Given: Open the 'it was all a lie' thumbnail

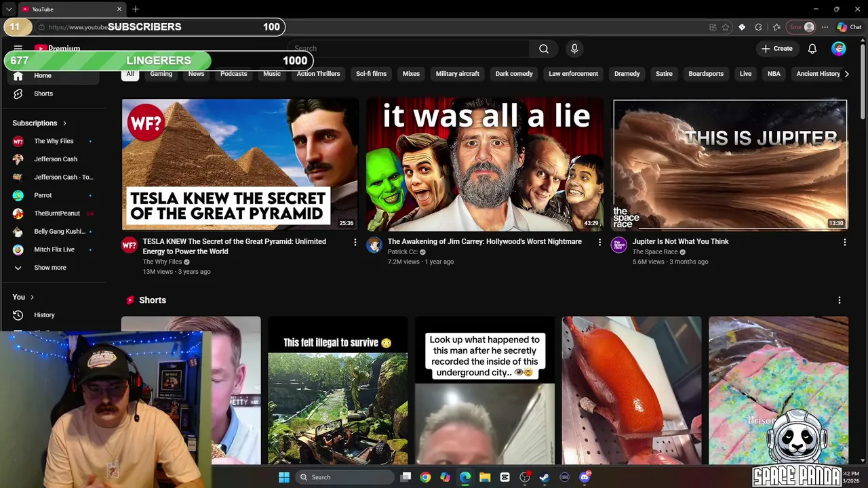Looking at the screenshot, I should coord(484,165).
